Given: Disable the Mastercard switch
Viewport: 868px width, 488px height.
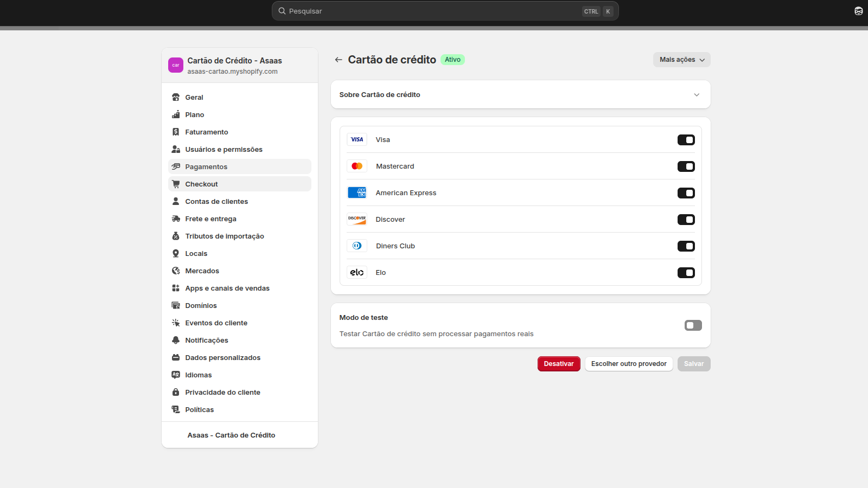Looking at the screenshot, I should click(x=686, y=166).
